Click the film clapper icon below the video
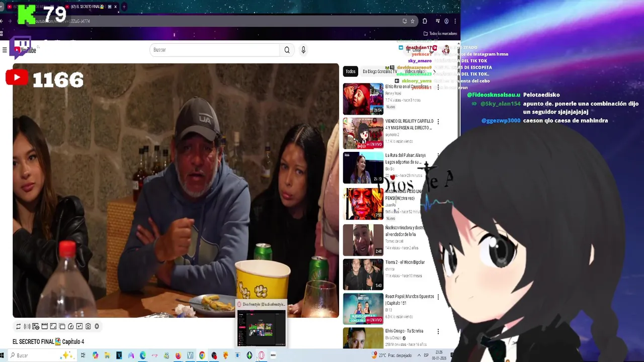 tap(44, 326)
